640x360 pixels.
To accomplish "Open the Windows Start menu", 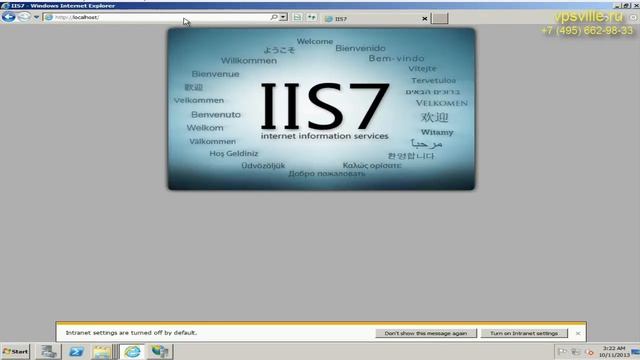I will [x=16, y=351].
